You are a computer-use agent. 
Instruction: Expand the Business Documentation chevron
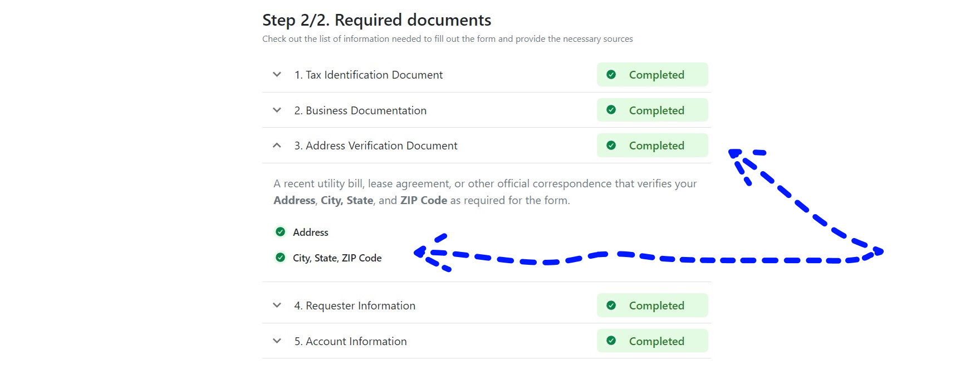point(277,110)
